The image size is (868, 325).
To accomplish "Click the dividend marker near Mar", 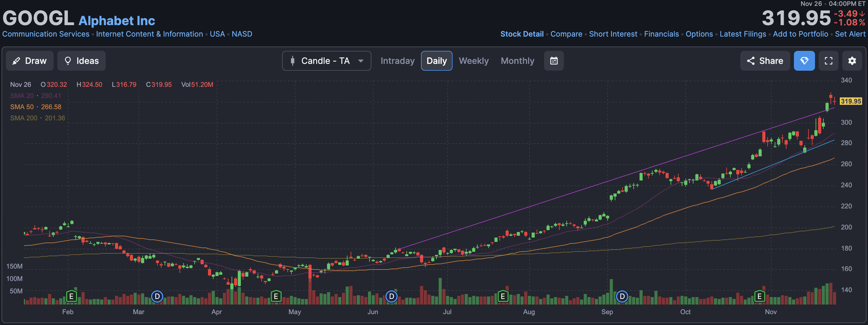I will tap(157, 296).
